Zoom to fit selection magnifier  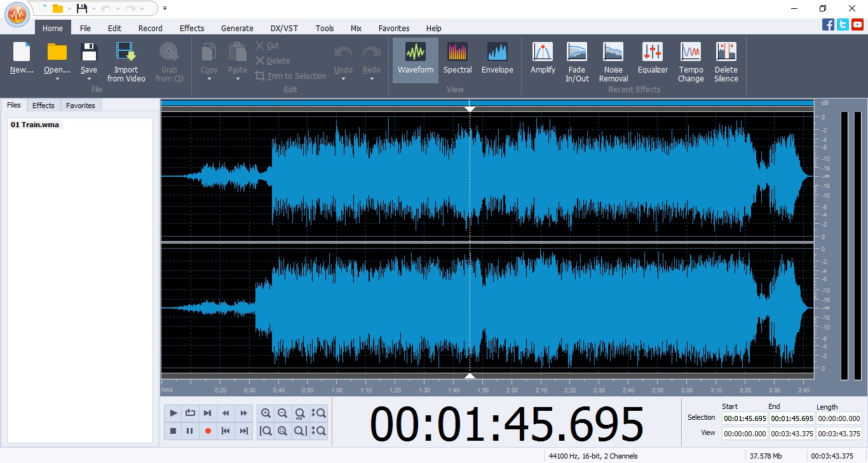click(283, 431)
